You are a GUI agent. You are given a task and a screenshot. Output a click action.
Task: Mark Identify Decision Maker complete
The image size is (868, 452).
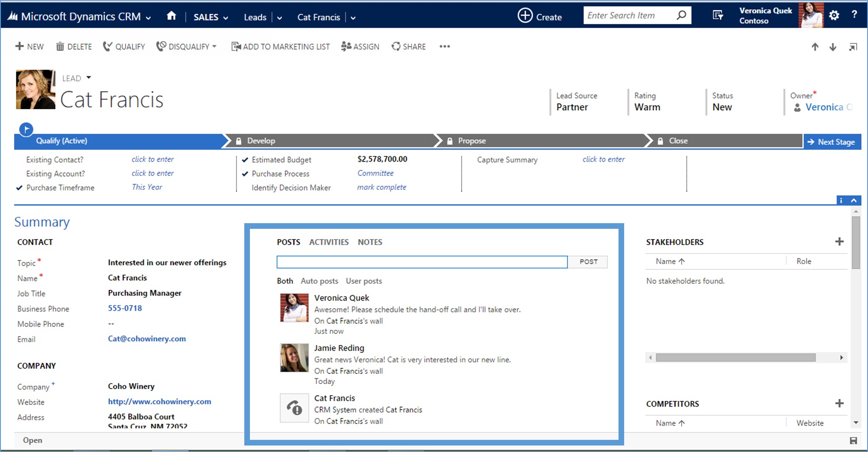tap(381, 187)
